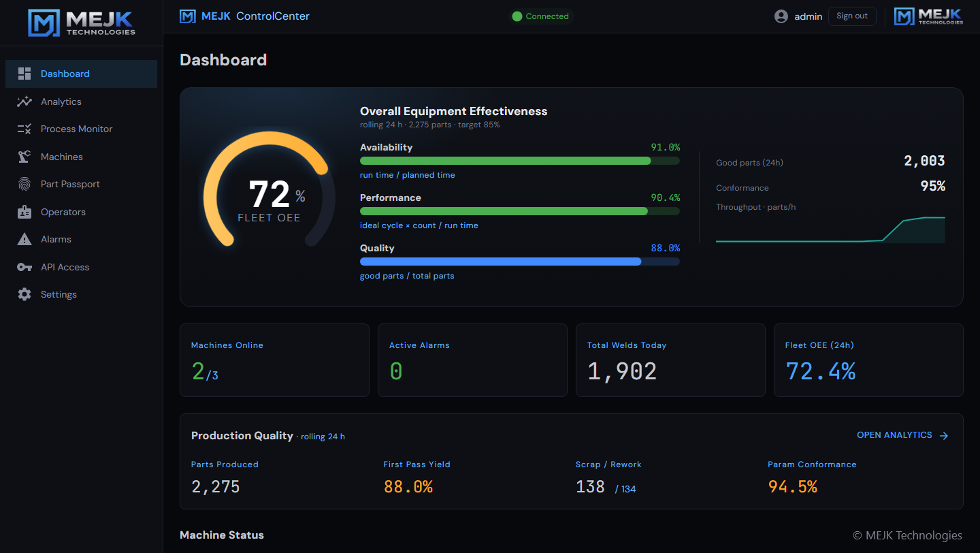The height and width of the screenshot is (553, 980).
Task: Click the ControlCenter title text in header
Action: pyautogui.click(x=273, y=16)
